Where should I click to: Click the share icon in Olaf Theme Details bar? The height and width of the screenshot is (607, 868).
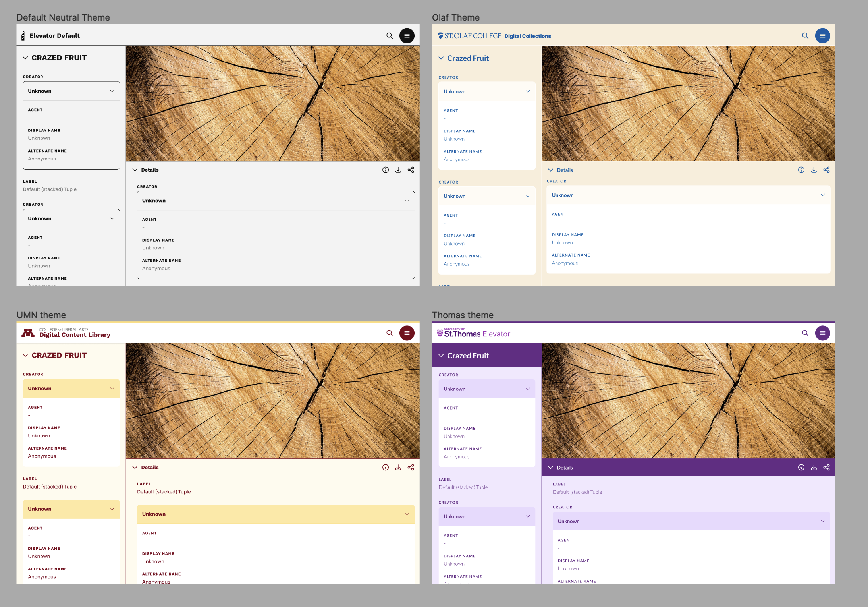827,170
